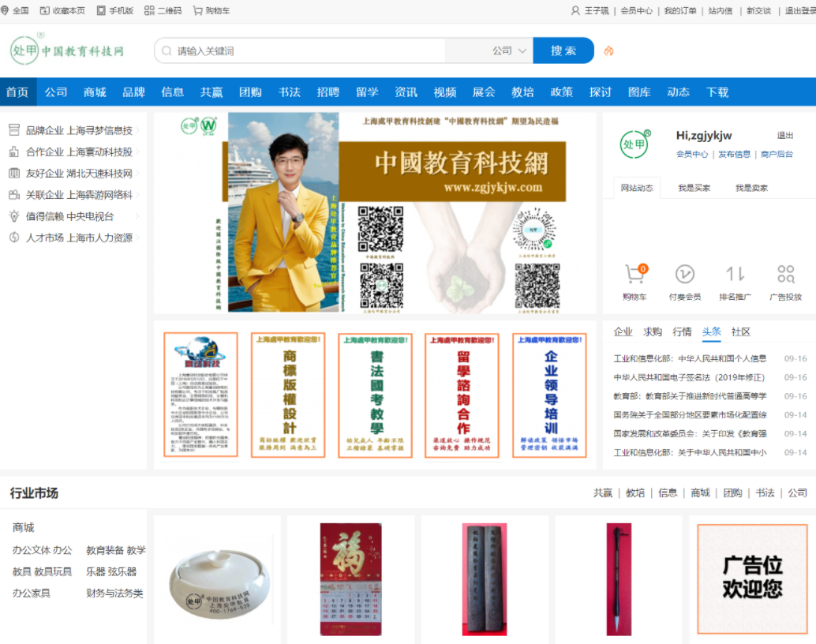816x644 pixels.
Task: Open the 下载 navigation item
Action: [717, 92]
